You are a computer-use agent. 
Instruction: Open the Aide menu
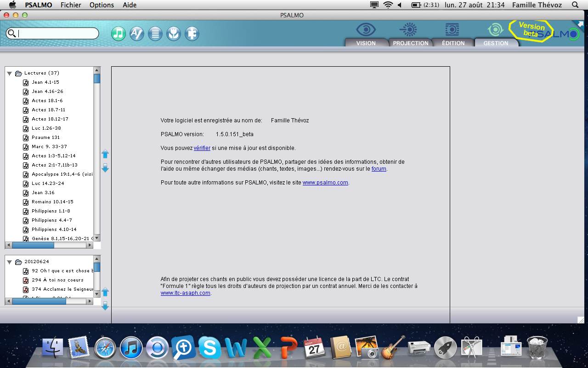click(130, 5)
